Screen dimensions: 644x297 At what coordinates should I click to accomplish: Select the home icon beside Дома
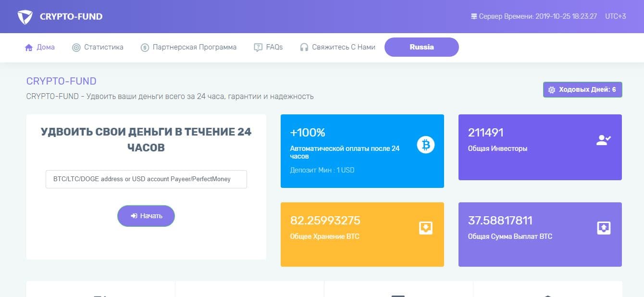(x=28, y=47)
